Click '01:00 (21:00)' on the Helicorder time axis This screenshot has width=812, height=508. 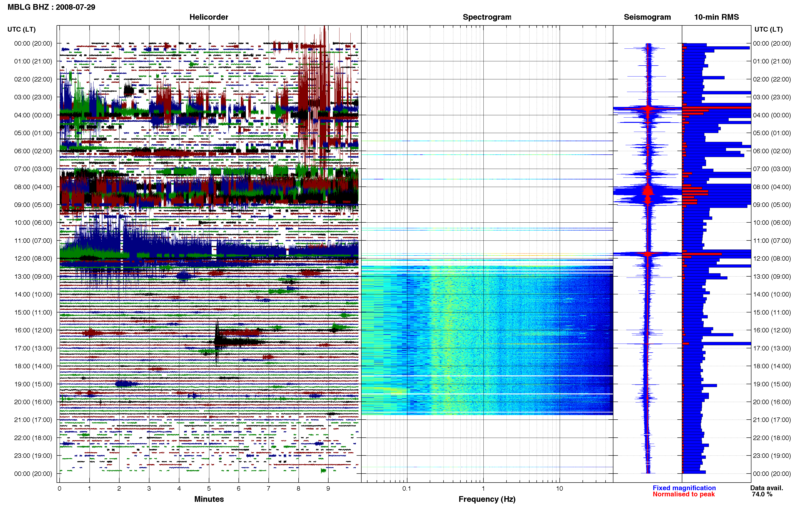[x=33, y=61]
